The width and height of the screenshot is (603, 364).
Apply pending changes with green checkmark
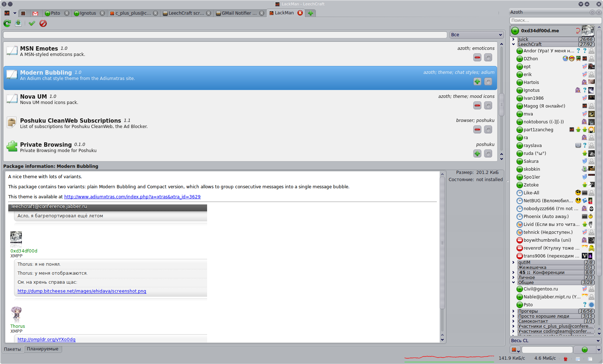coord(32,23)
